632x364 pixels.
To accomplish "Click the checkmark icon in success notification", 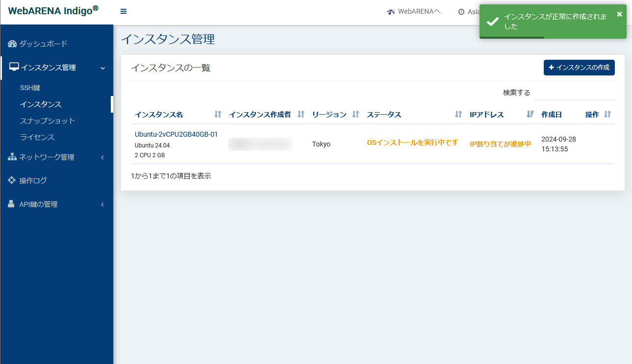I will [493, 22].
